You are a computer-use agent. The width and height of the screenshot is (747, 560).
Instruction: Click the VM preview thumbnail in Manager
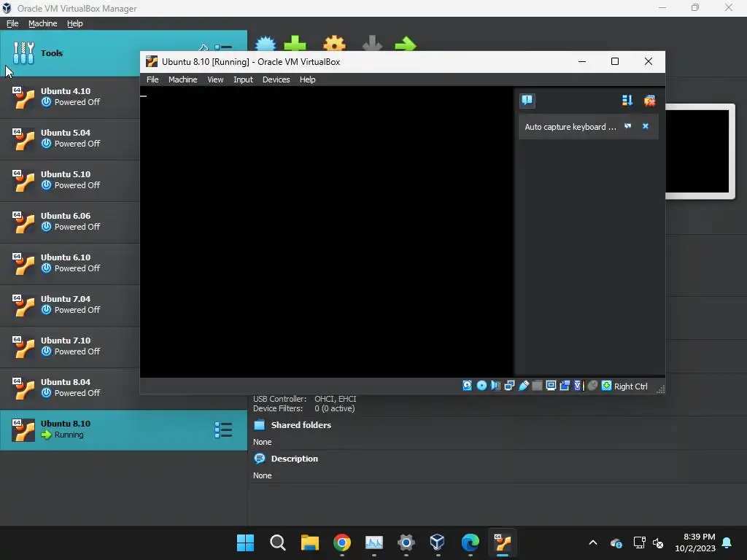pyautogui.click(x=700, y=151)
